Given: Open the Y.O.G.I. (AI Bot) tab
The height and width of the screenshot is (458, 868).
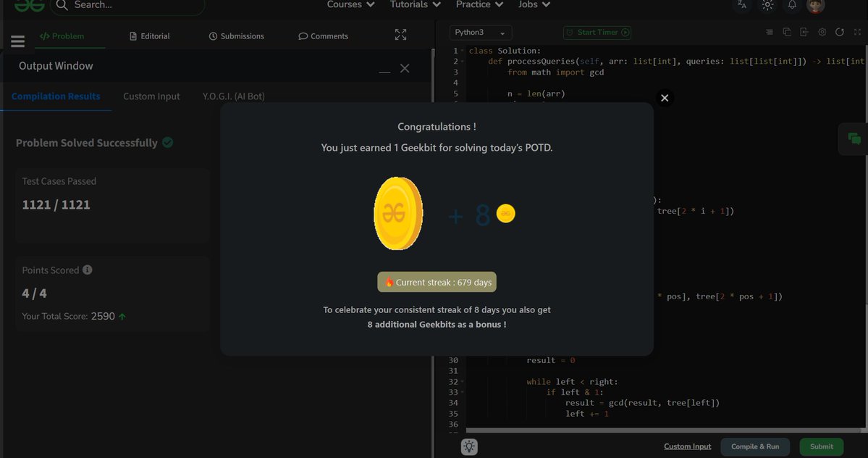Looking at the screenshot, I should point(234,96).
